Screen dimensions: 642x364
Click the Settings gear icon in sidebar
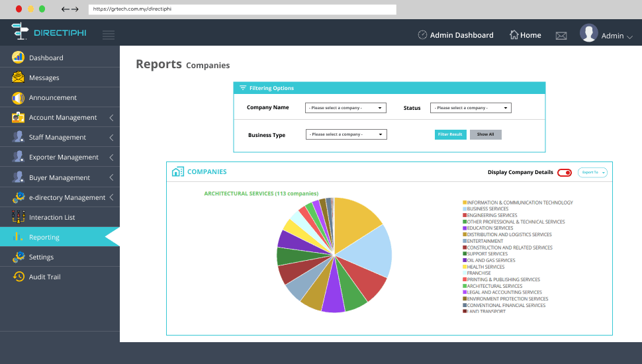pos(18,257)
